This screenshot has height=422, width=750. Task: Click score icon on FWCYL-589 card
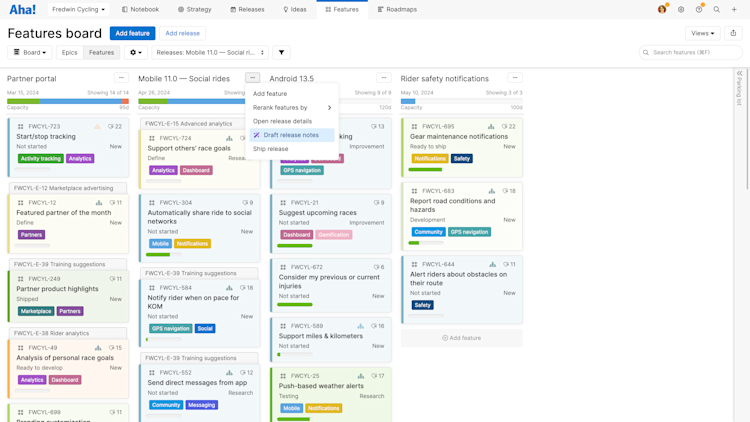click(360, 326)
